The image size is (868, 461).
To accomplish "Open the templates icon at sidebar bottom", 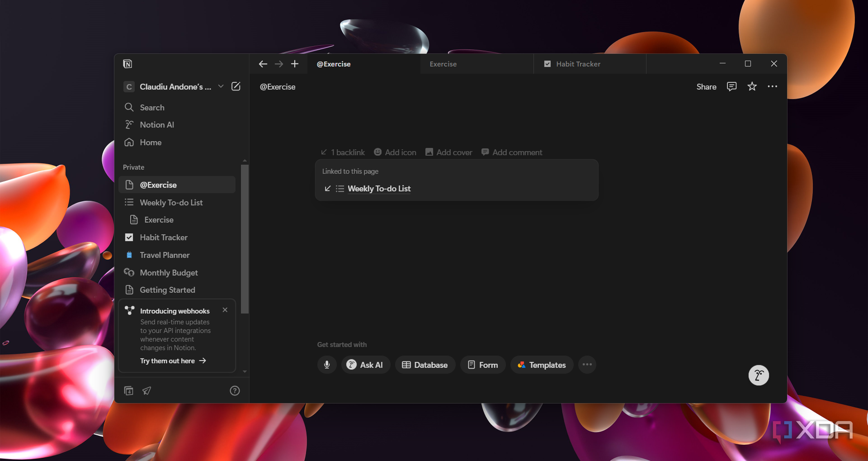I will click(129, 390).
